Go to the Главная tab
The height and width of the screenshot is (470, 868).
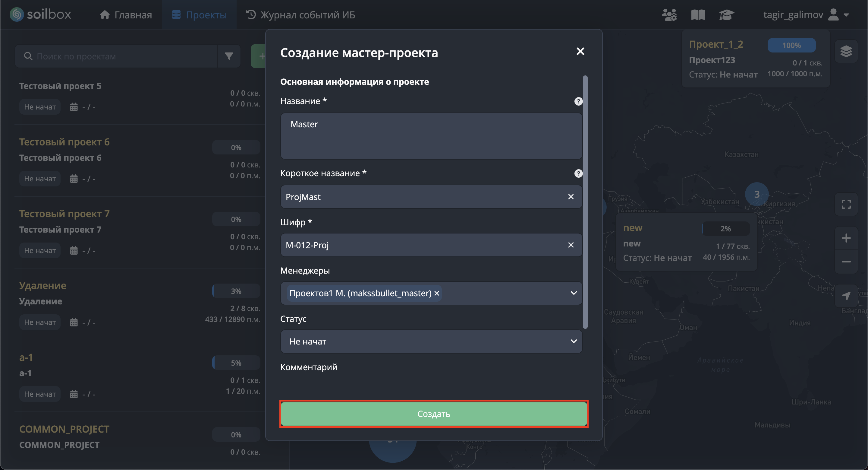pos(126,15)
